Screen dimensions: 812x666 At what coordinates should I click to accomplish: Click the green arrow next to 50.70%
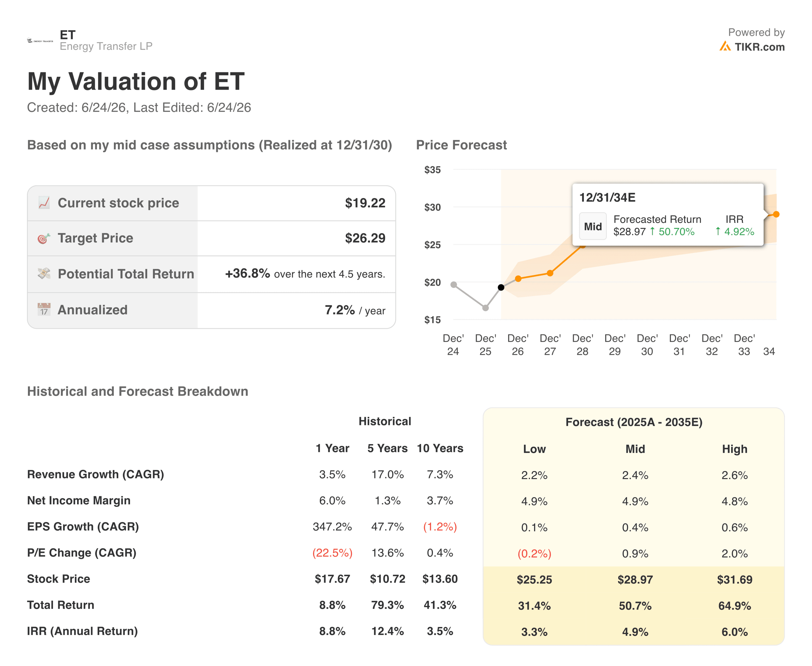(652, 231)
